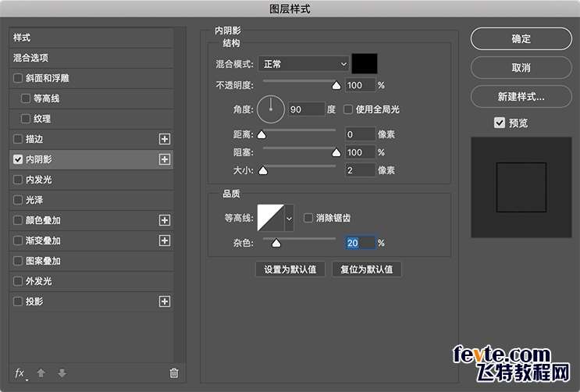Viewport: 580px width, 392px height.
Task: Open the black shadow color swatch
Action: (x=365, y=64)
